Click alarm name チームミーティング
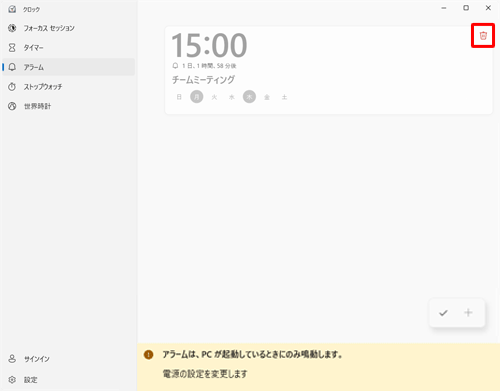The width and height of the screenshot is (500, 391). point(203,80)
